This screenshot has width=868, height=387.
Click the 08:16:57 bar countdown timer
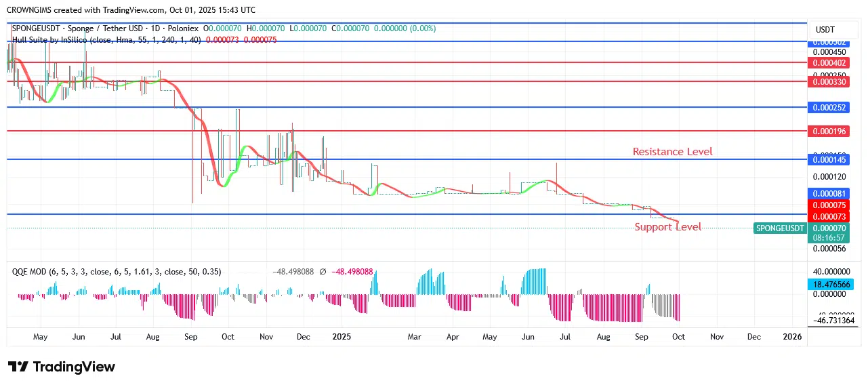point(829,238)
